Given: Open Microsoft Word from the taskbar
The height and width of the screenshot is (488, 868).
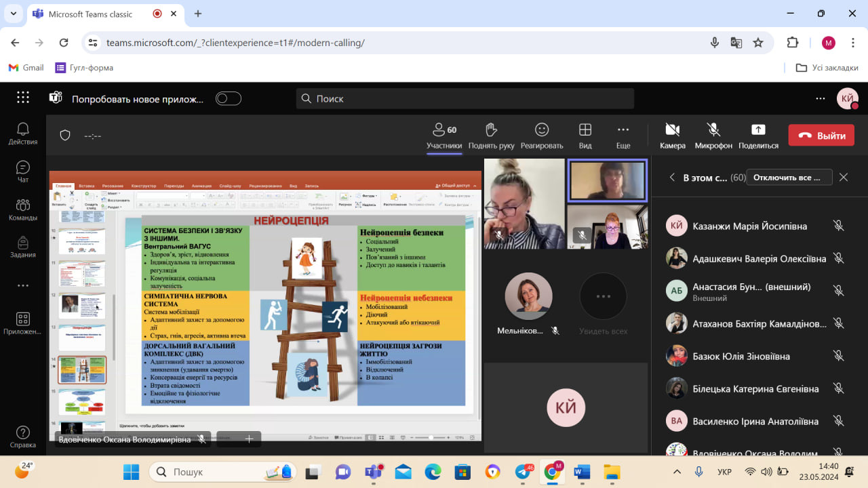Looking at the screenshot, I should point(582,472).
